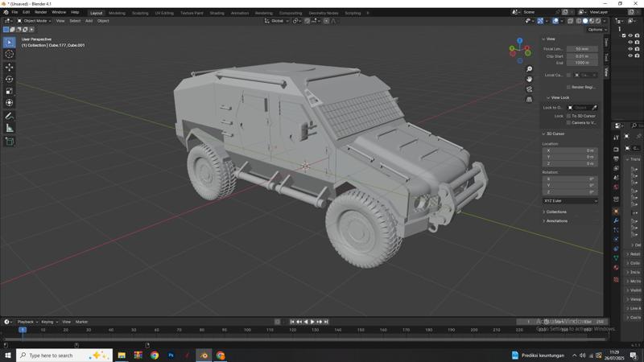Image resolution: width=644 pixels, height=362 pixels.
Task: Open the Object Mode dropdown
Action: pos(34,21)
